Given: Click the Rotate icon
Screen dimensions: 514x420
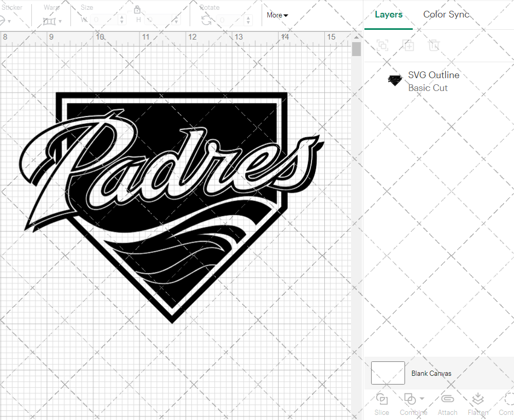Looking at the screenshot, I should pos(206,21).
